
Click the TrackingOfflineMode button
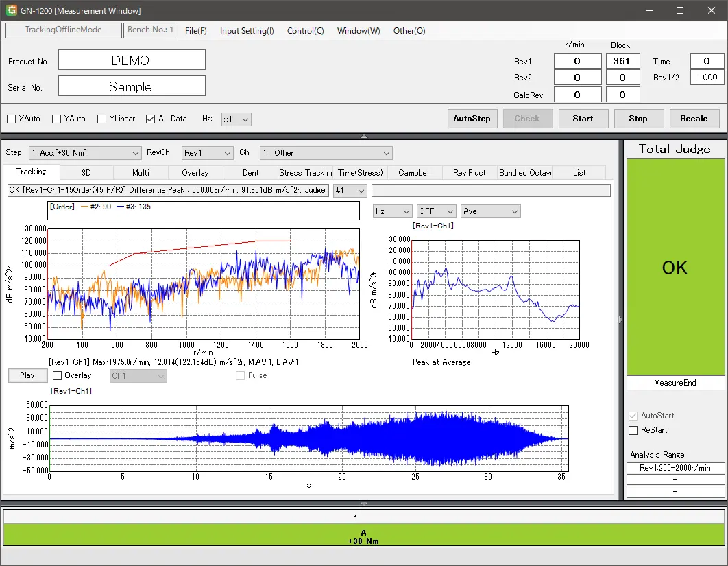click(x=64, y=30)
